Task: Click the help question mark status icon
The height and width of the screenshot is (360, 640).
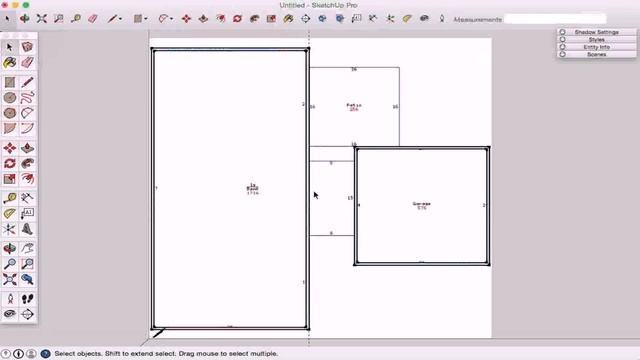Action: [x=6, y=353]
